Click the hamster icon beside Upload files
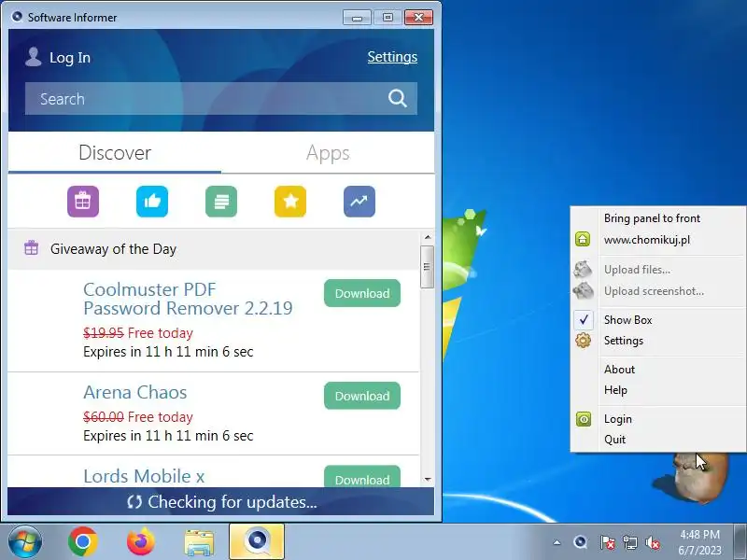Viewport: 747px width, 560px height. point(583,269)
